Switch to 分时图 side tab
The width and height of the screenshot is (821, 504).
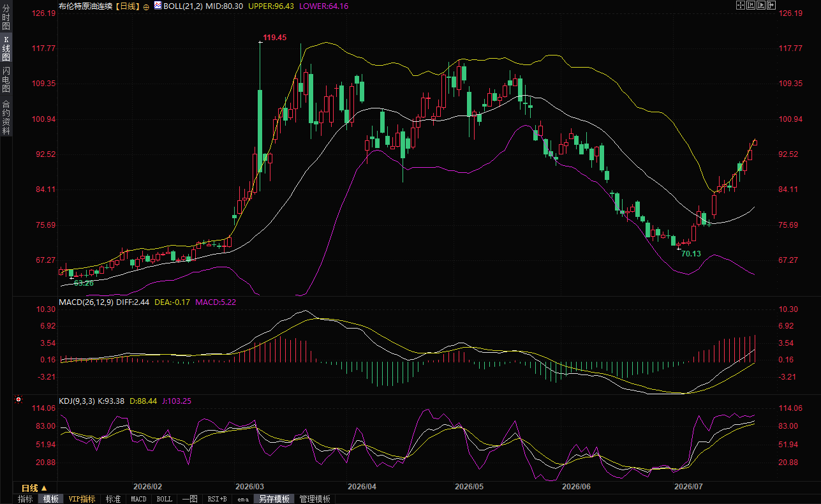[x=6, y=17]
